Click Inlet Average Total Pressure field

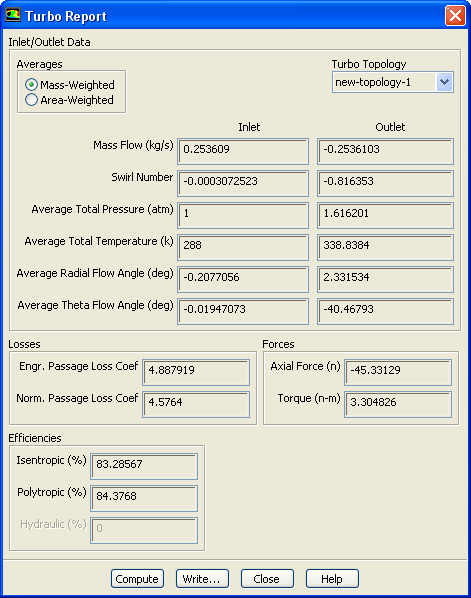pos(243,215)
